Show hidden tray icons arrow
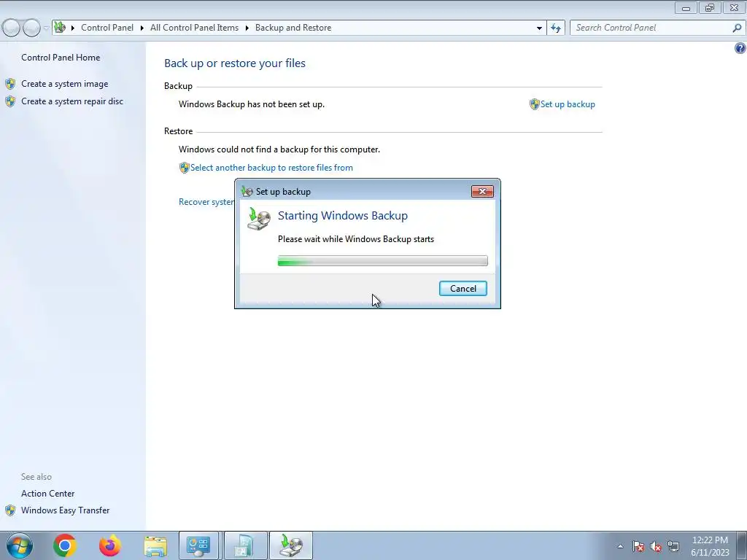This screenshot has width=747, height=560. coord(620,546)
